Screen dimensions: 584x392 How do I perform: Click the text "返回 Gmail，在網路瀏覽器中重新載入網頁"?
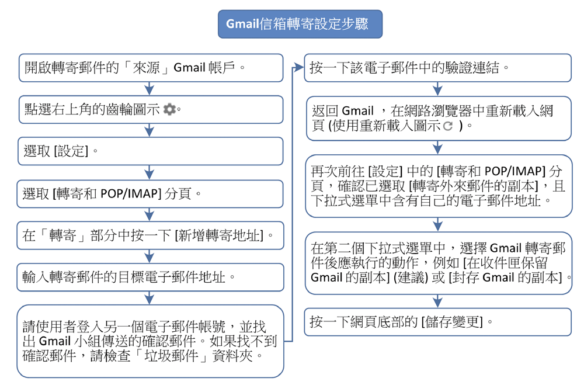(432, 118)
